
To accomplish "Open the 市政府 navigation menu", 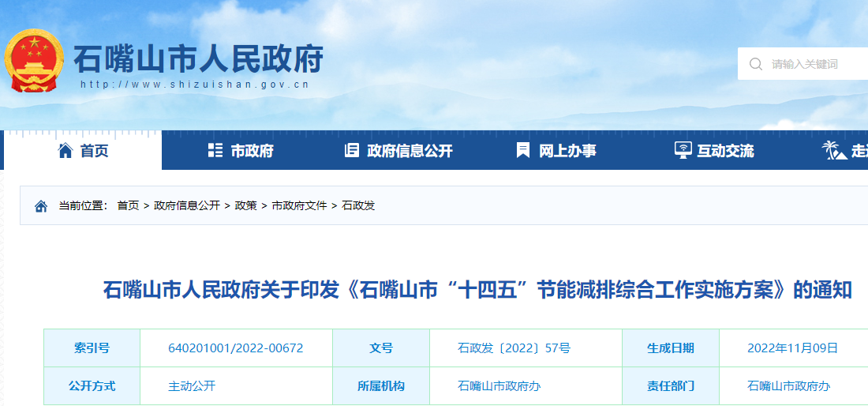I will click(x=252, y=151).
